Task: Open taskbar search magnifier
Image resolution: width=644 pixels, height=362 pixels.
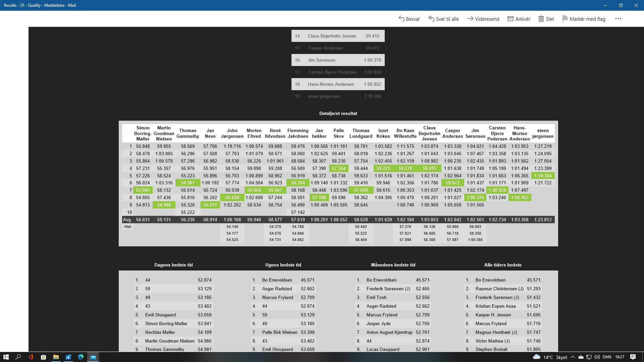Action: coord(18,357)
